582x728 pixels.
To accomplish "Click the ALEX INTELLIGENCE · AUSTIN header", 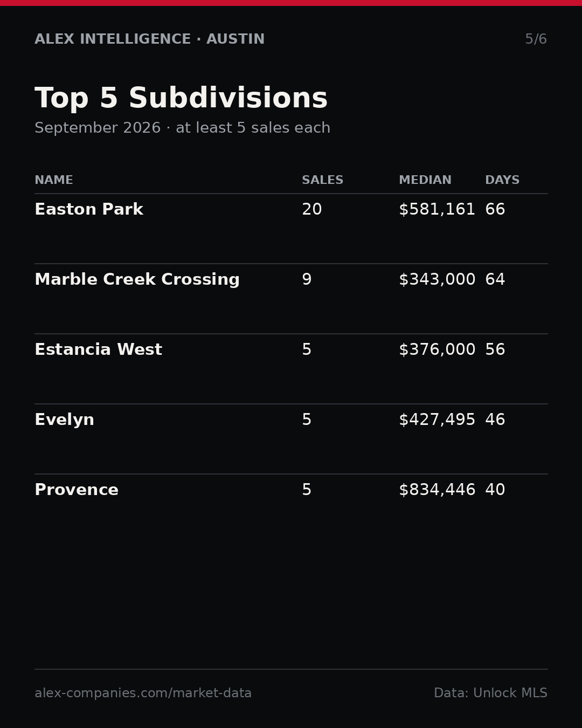I will pyautogui.click(x=150, y=39).
